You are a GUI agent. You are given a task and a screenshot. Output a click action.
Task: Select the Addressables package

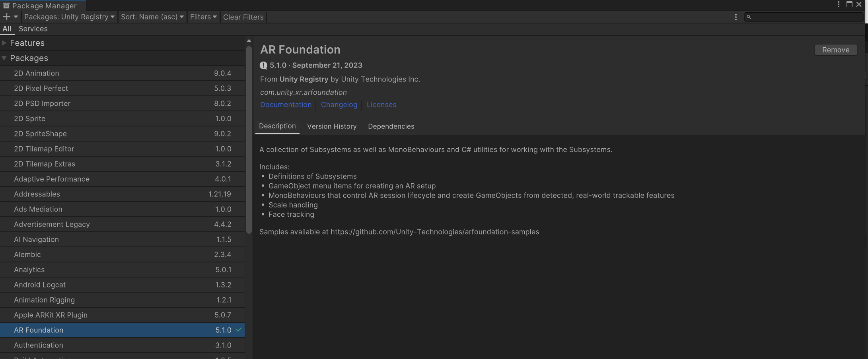122,194
